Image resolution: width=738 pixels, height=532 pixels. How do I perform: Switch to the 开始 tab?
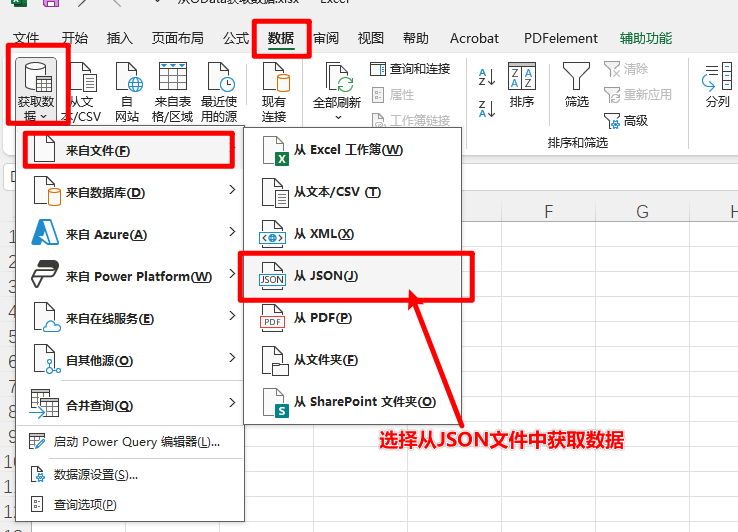[75, 38]
